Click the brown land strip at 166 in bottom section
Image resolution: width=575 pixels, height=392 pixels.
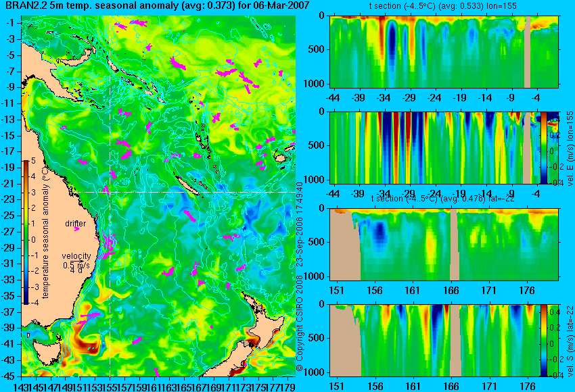[455, 341]
